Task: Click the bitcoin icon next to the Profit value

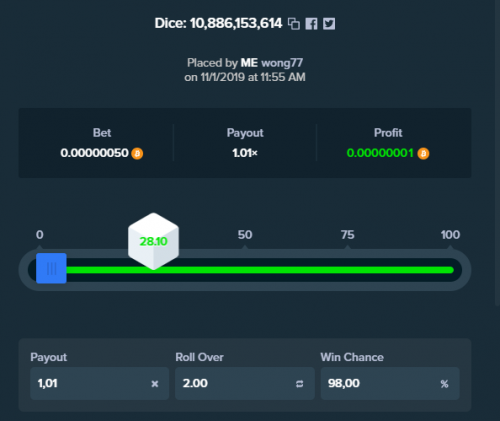Action: point(423,154)
